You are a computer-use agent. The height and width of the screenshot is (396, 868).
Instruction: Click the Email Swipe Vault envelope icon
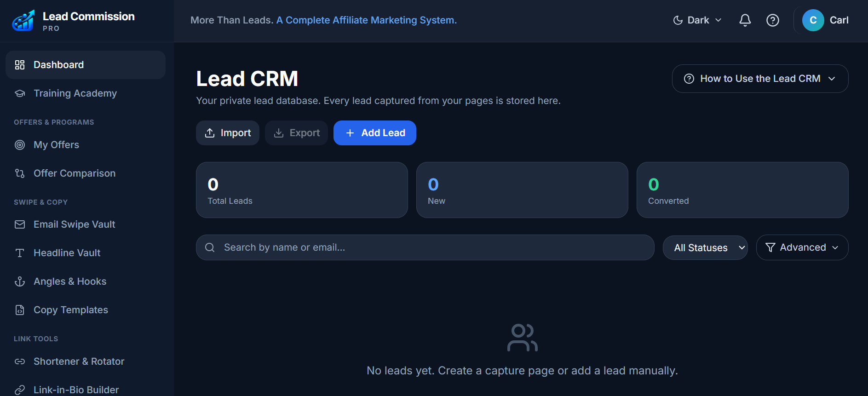(20, 224)
